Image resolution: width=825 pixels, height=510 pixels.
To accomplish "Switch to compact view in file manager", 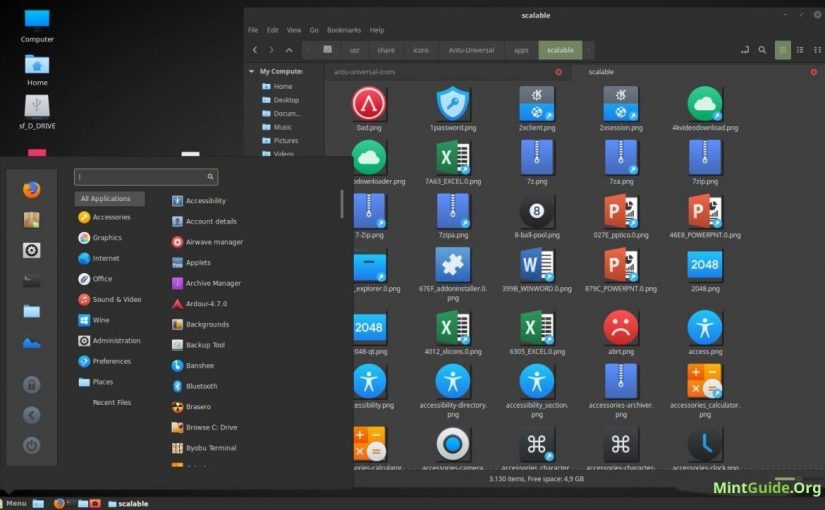I will [x=817, y=50].
